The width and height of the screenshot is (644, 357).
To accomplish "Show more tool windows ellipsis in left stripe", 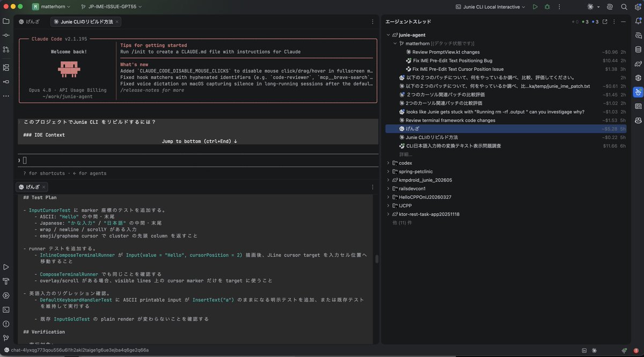I will click(6, 96).
